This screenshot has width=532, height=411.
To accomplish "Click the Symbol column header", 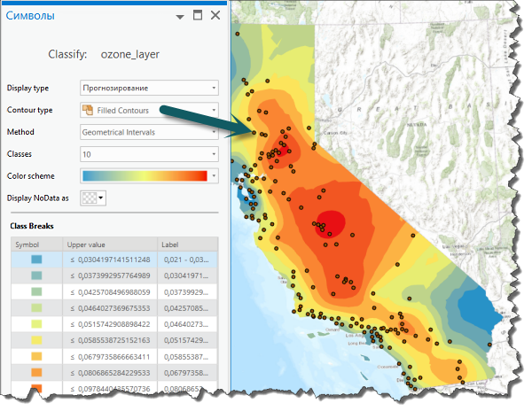I will [35, 244].
